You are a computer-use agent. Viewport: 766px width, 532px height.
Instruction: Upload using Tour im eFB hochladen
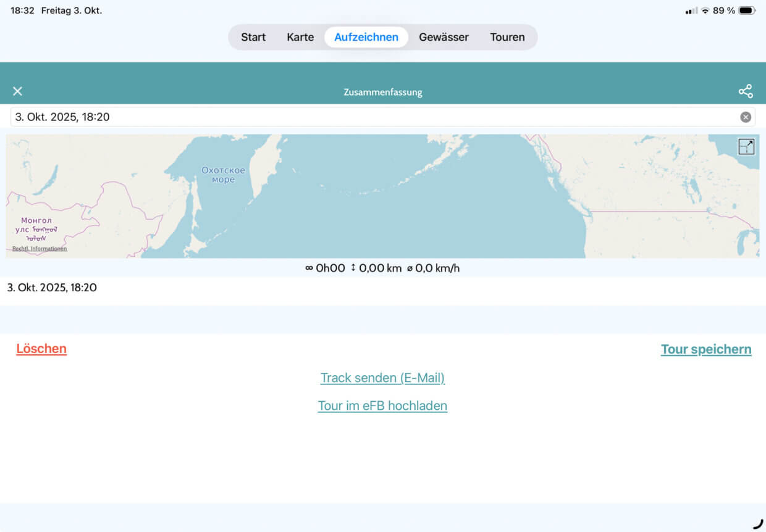tap(382, 405)
